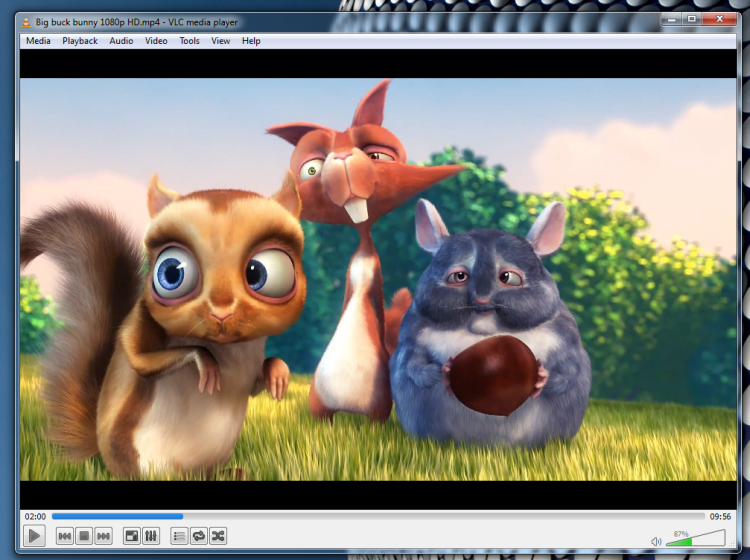Toggle shuffle random playback
The image size is (750, 560).
[218, 536]
